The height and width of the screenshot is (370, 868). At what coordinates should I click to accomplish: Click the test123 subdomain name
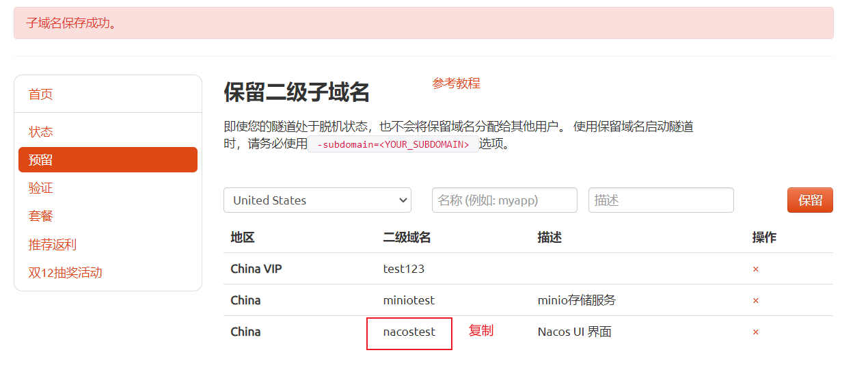pyautogui.click(x=404, y=269)
